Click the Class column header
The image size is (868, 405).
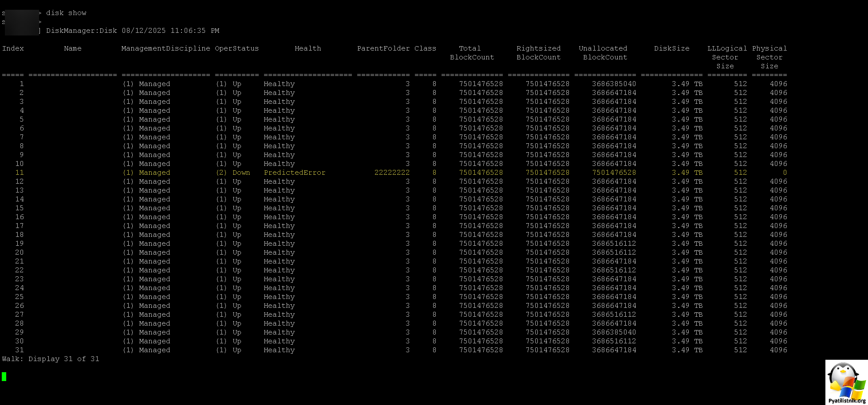pyautogui.click(x=426, y=48)
